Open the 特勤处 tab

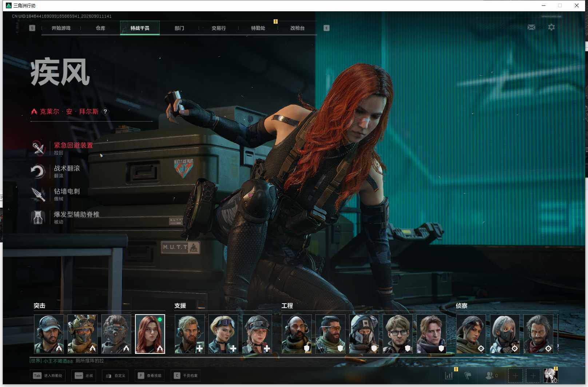(x=258, y=28)
